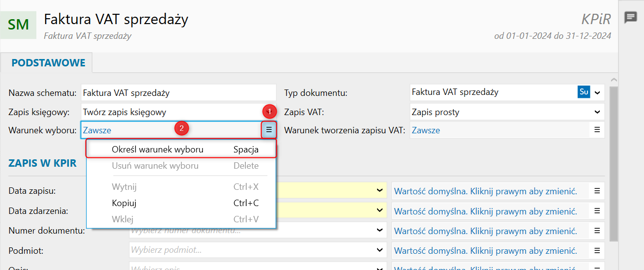Select Kopiuj in the context menu
This screenshot has width=644, height=270.
pos(124,203)
